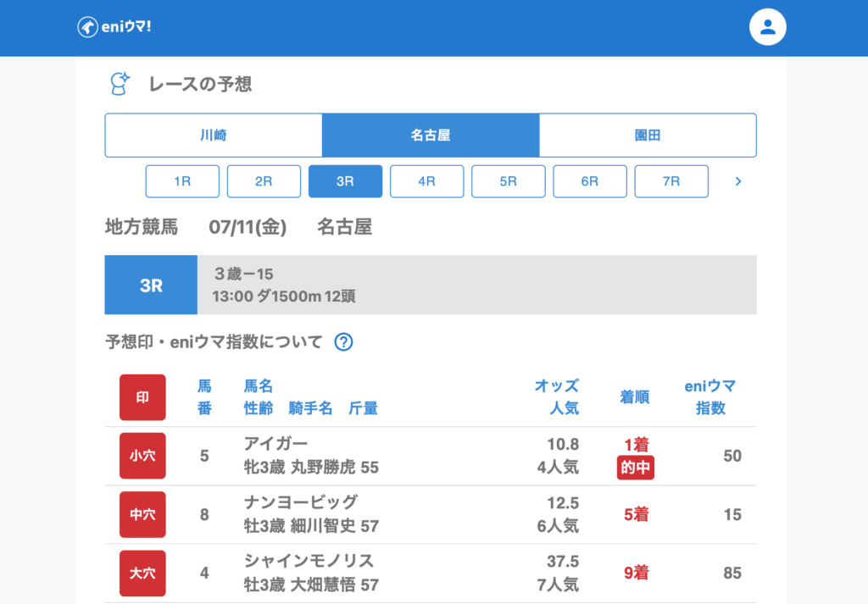
Task: Click the eniウマ! horse logo icon
Action: tap(86, 27)
